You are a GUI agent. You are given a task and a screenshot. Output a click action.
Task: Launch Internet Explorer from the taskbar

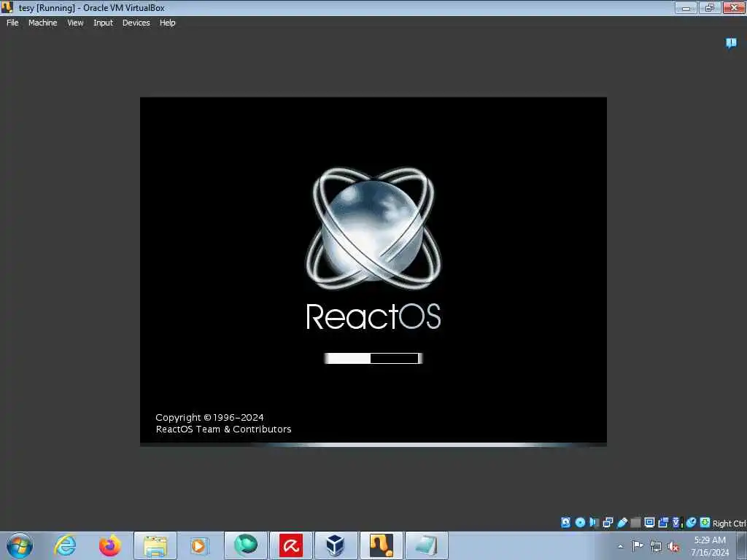pyautogui.click(x=65, y=545)
